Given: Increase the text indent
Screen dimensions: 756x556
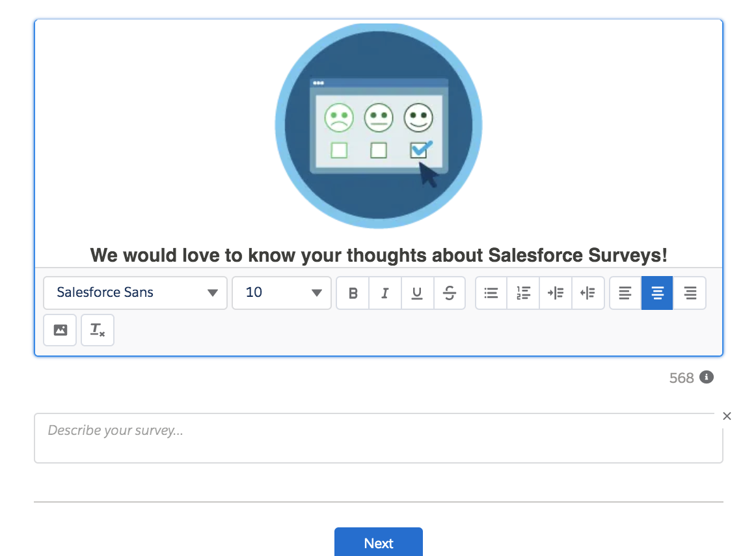Looking at the screenshot, I should pyautogui.click(x=556, y=293).
